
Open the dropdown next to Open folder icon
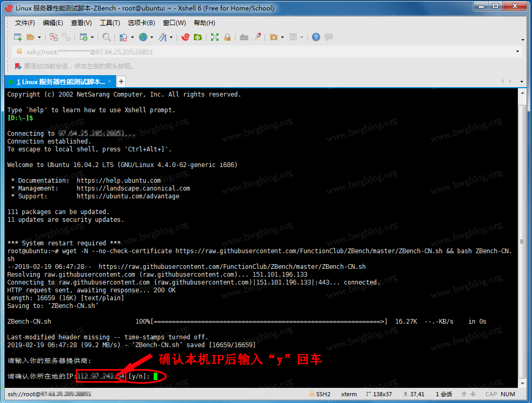coord(39,37)
